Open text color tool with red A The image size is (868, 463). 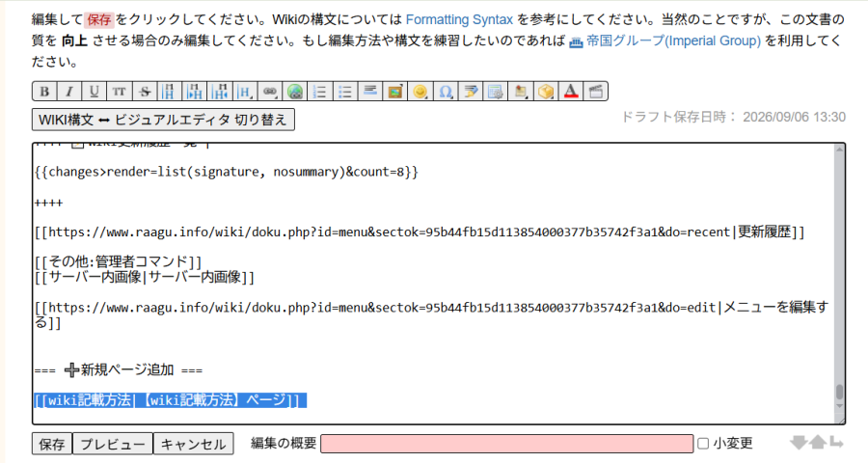571,92
